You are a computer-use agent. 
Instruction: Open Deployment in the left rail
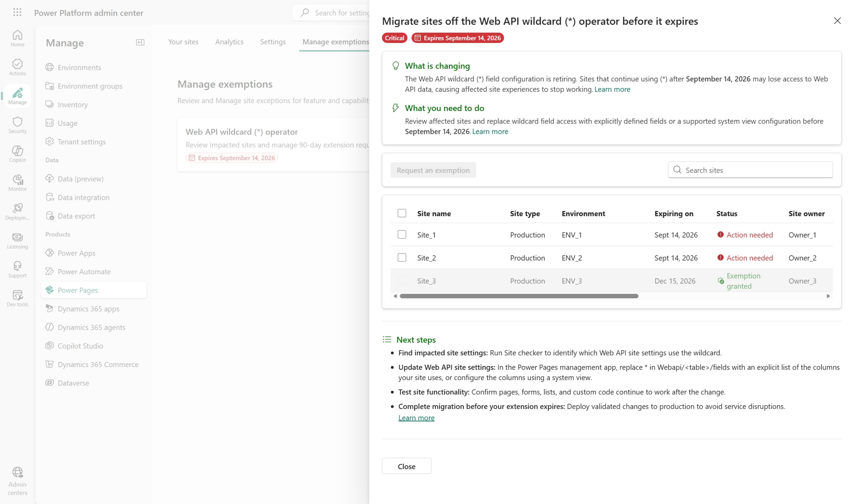coord(17,212)
